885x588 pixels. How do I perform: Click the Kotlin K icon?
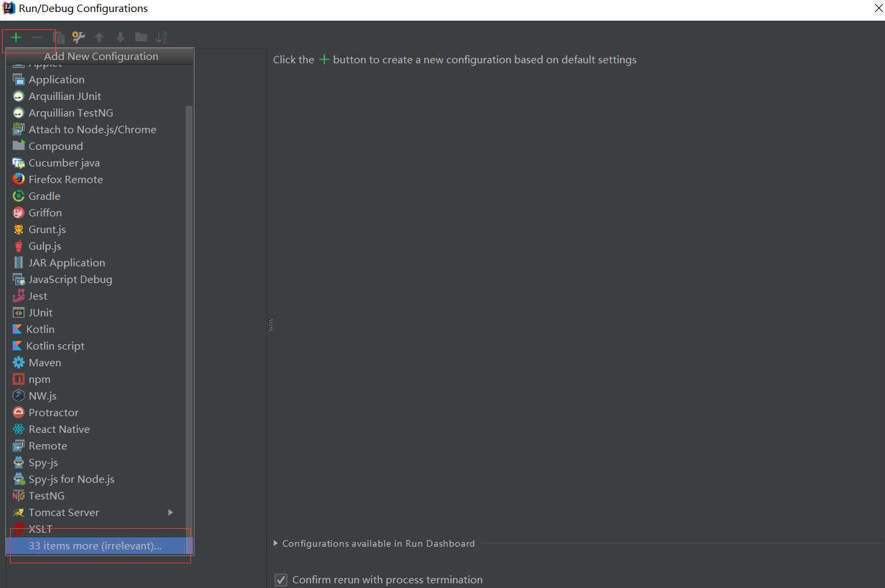click(x=17, y=329)
